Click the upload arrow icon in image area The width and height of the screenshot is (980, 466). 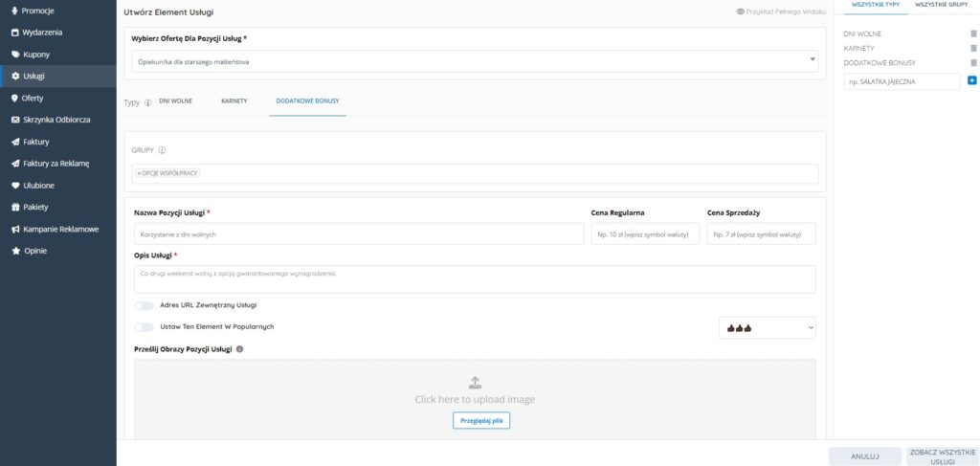(x=475, y=382)
